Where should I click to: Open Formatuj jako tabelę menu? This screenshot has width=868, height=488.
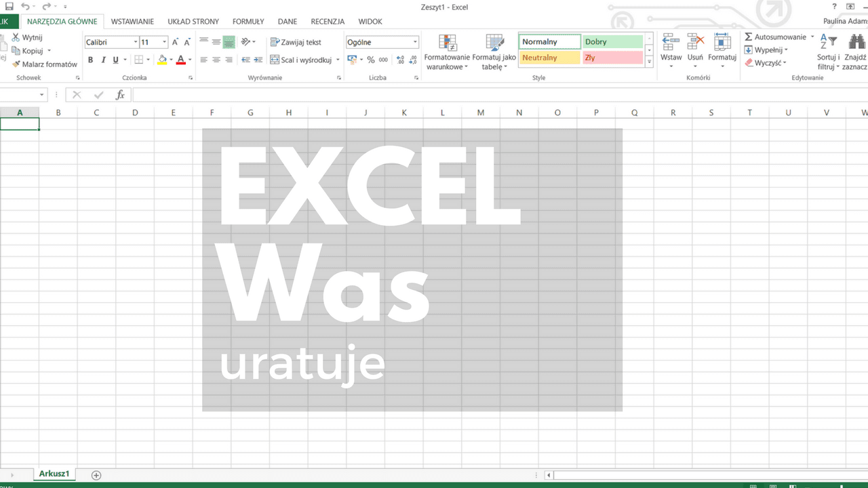[x=494, y=53]
